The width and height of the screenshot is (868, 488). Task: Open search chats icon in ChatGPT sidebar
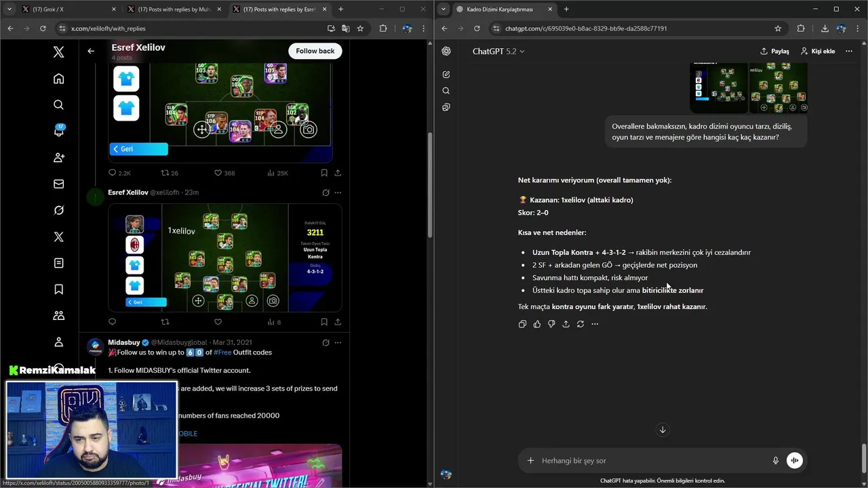point(446,91)
